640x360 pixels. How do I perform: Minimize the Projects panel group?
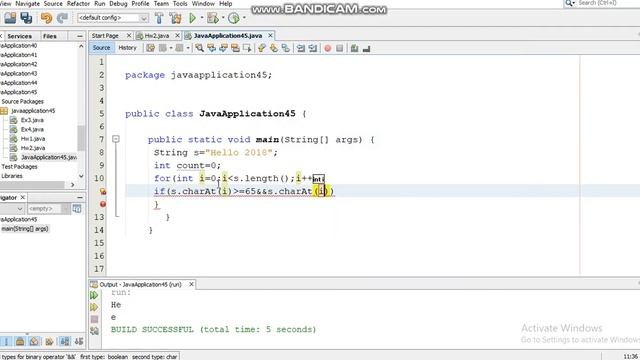pyautogui.click(x=80, y=36)
